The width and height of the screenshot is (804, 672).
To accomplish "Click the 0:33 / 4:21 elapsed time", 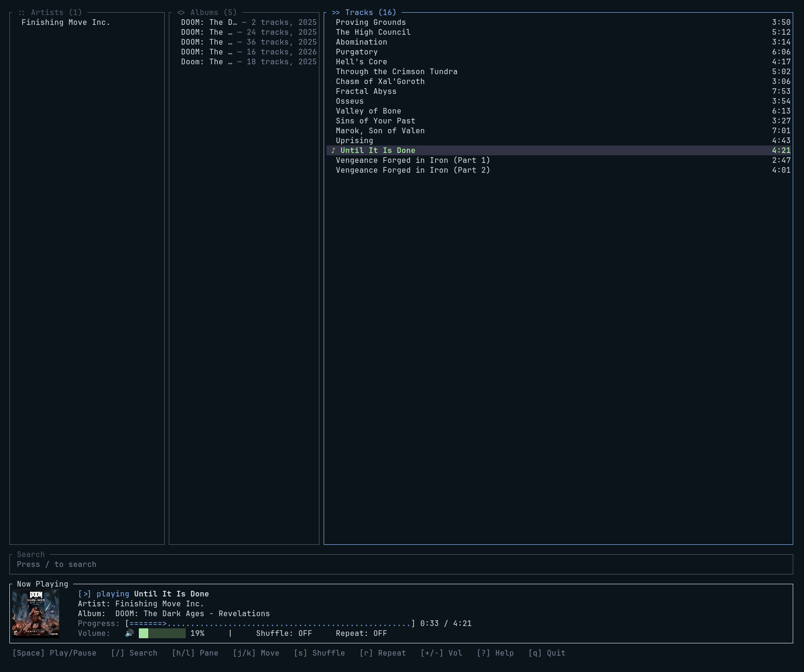I will tap(446, 624).
